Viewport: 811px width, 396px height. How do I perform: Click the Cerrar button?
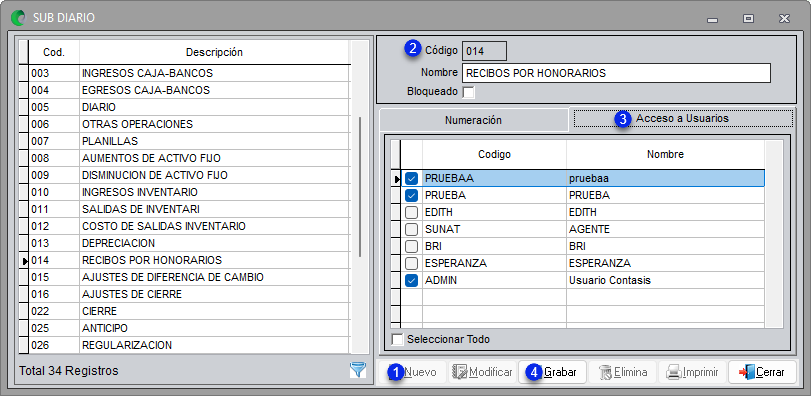762,372
